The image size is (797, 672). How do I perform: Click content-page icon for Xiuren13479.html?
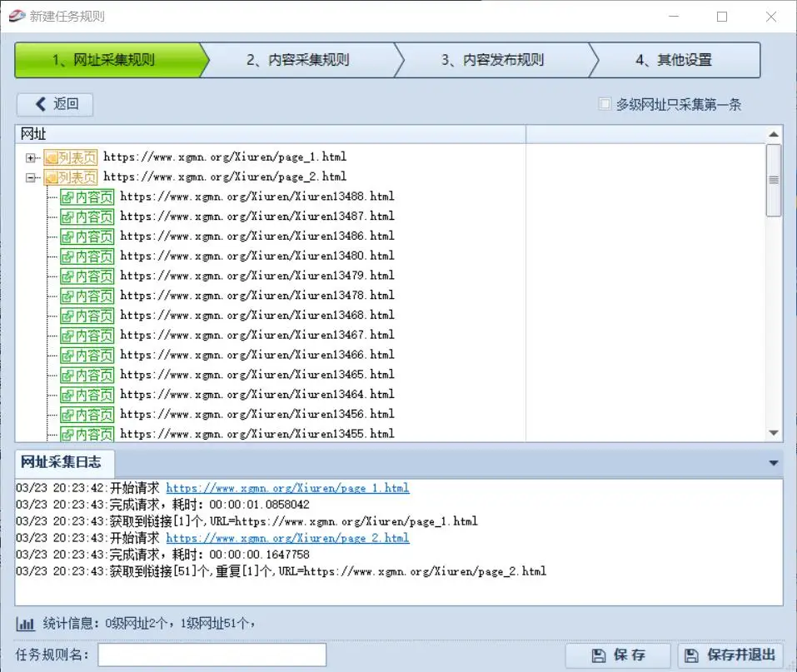87,276
